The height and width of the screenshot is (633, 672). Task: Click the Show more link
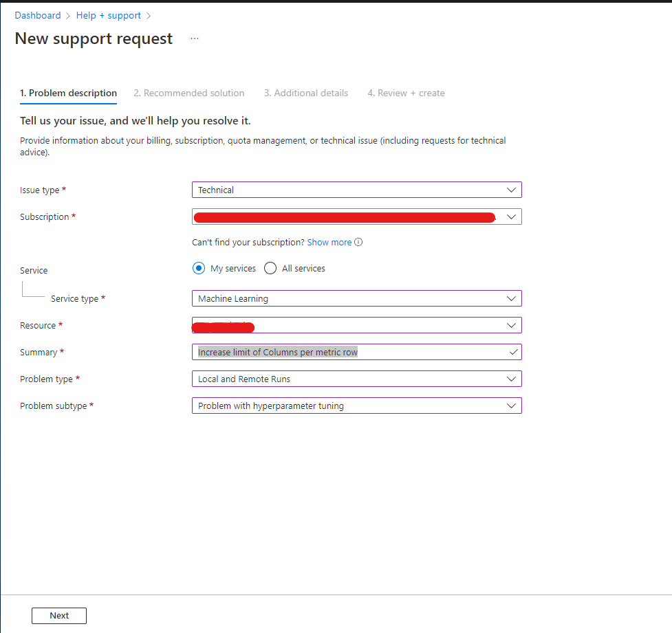pyautogui.click(x=329, y=242)
